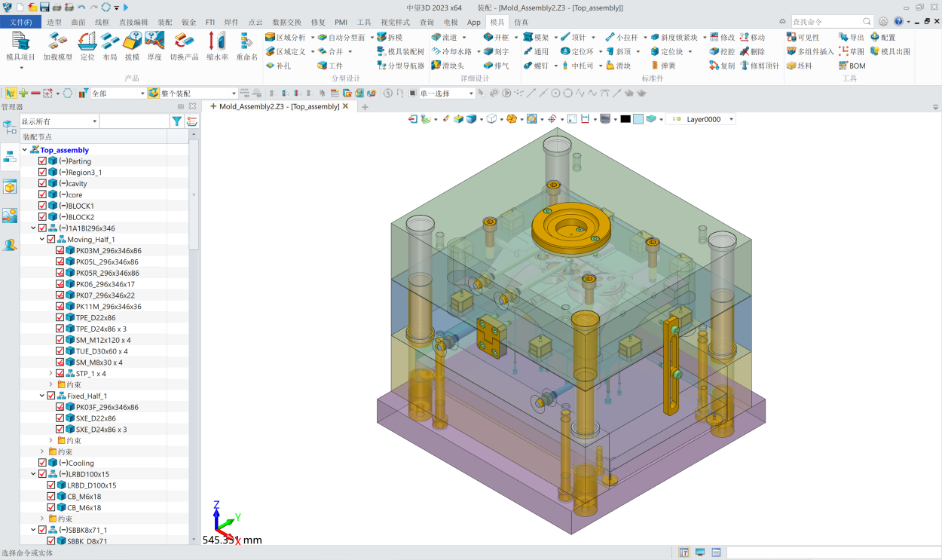This screenshot has width=942, height=560.
Task: Open the 显示所有 display filter dropdown
Action: click(60, 121)
